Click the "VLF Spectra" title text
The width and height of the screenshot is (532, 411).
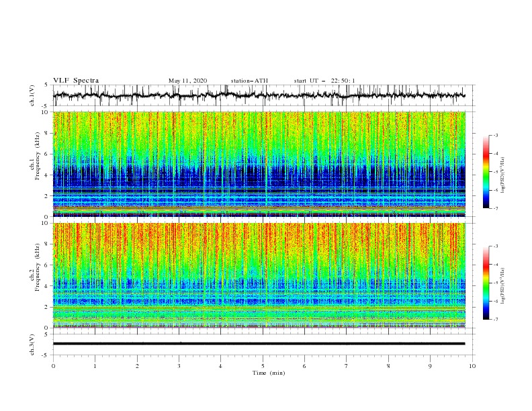point(76,81)
